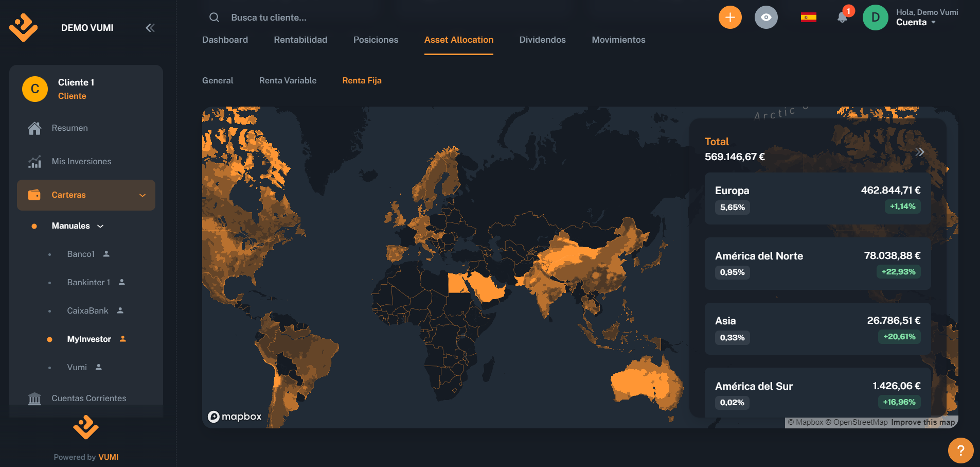Select the MyInvestor portfolio

tap(89, 339)
